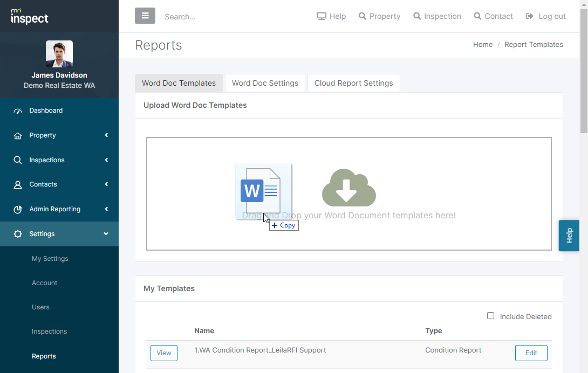Click the Contacts person icon in sidebar
Screen dimensions: 588x373
[18, 185]
